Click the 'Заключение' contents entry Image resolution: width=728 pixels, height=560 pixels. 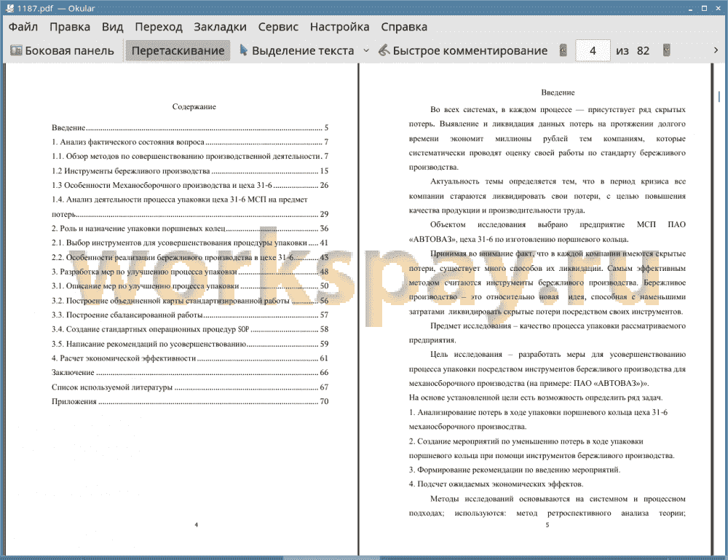click(190, 372)
